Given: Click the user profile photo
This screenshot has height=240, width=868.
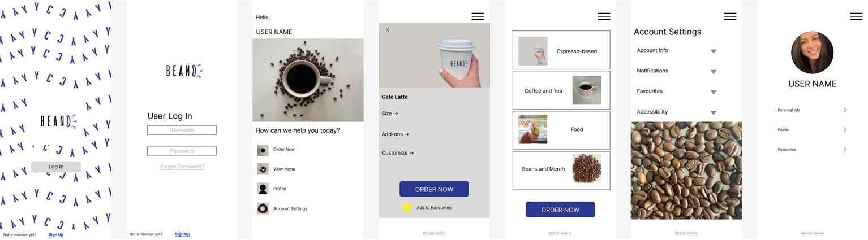Looking at the screenshot, I should click(x=812, y=53).
